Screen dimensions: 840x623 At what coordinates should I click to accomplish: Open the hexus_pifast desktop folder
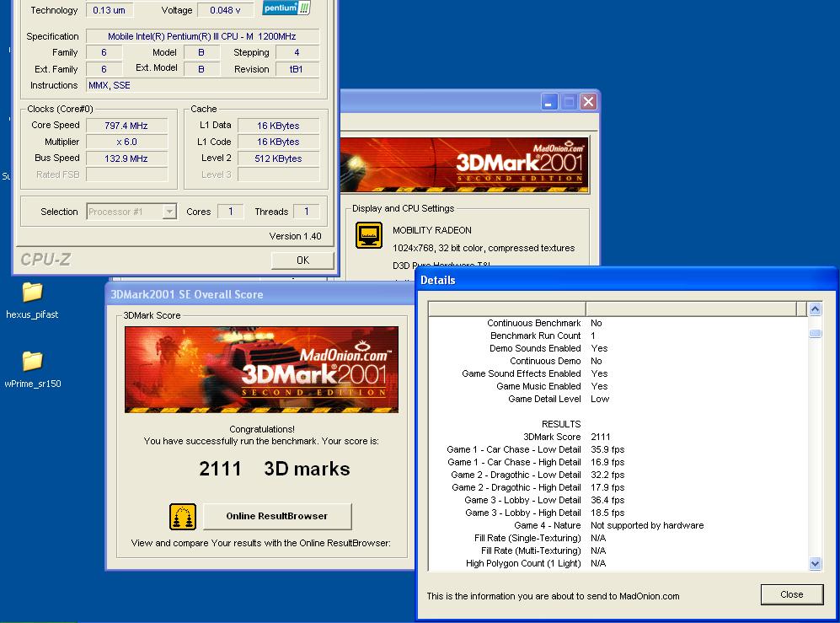pos(32,300)
